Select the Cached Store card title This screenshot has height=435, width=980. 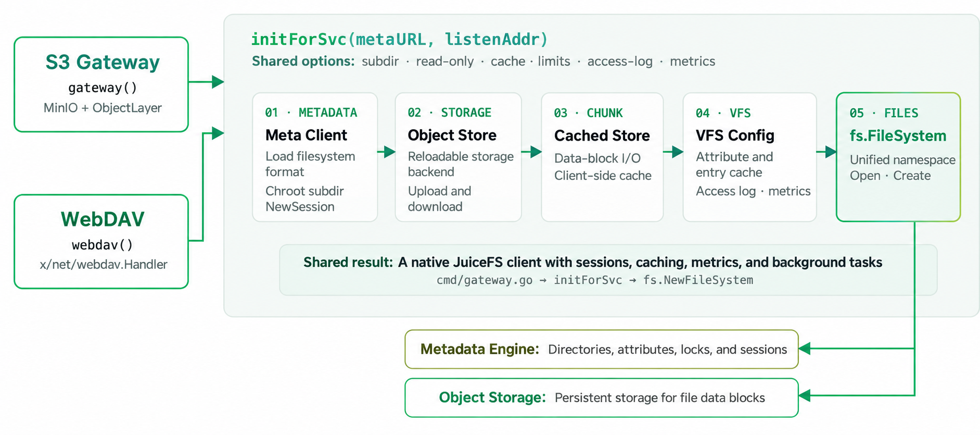pyautogui.click(x=602, y=135)
